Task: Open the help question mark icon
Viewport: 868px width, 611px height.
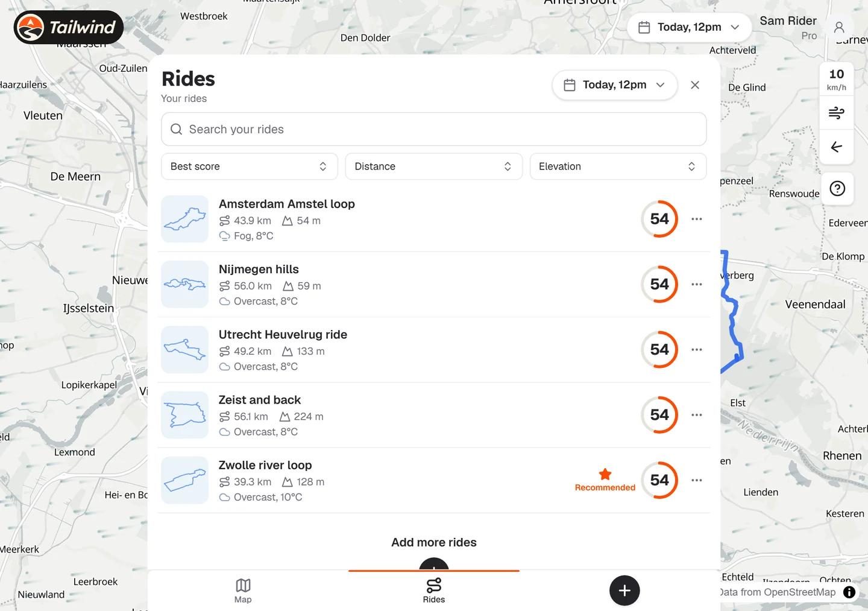Action: click(x=837, y=189)
